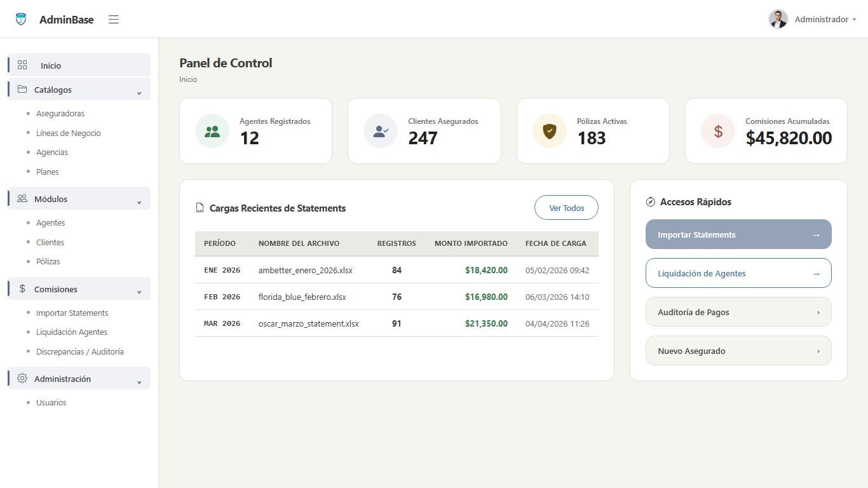Click the MAR 2026 period cell
The width and height of the screenshot is (868, 488).
222,323
